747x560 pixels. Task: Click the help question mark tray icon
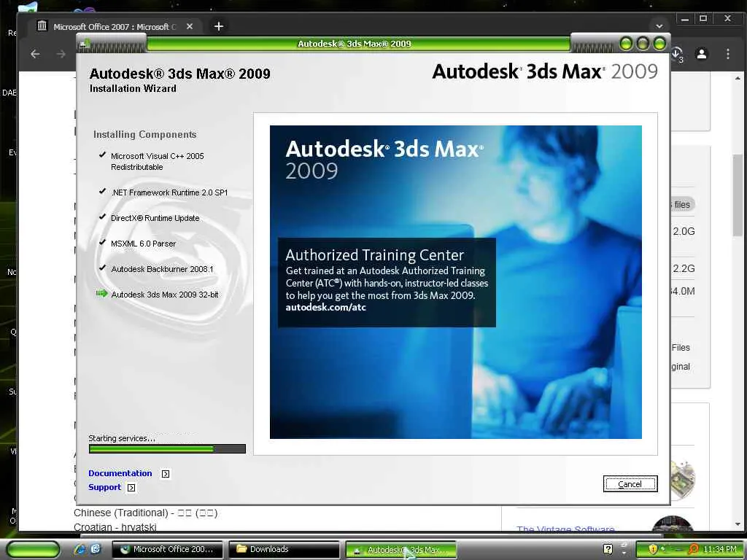[608, 550]
